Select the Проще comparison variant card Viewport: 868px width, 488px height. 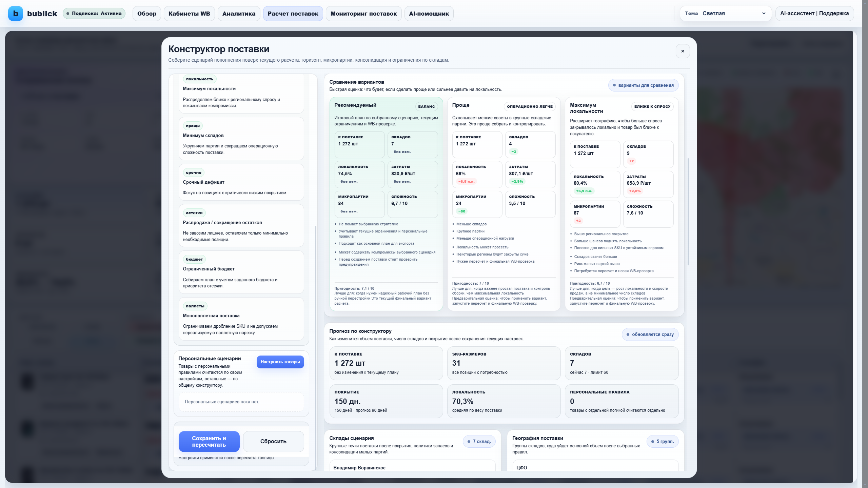click(x=504, y=204)
